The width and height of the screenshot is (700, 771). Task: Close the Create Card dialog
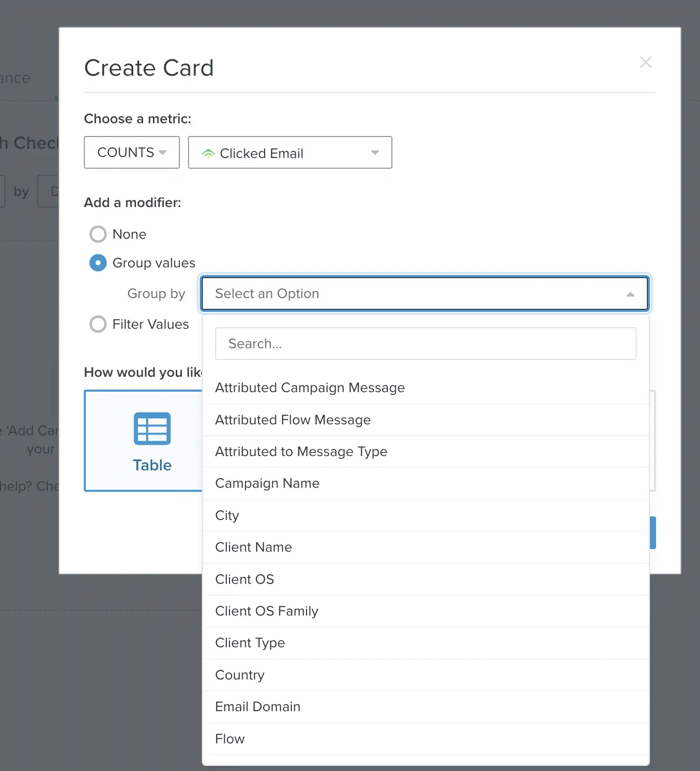646,62
